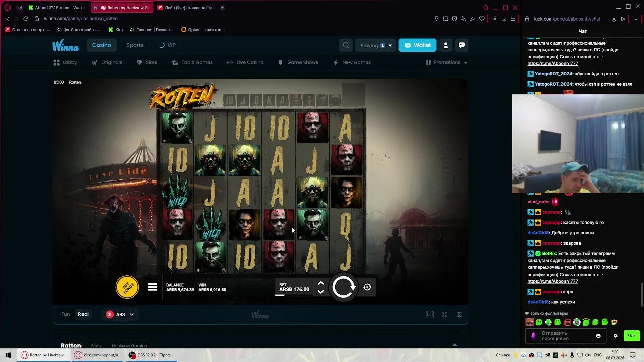Switch to the Sports section
The width and height of the screenshot is (644, 362).
pos(135,45)
